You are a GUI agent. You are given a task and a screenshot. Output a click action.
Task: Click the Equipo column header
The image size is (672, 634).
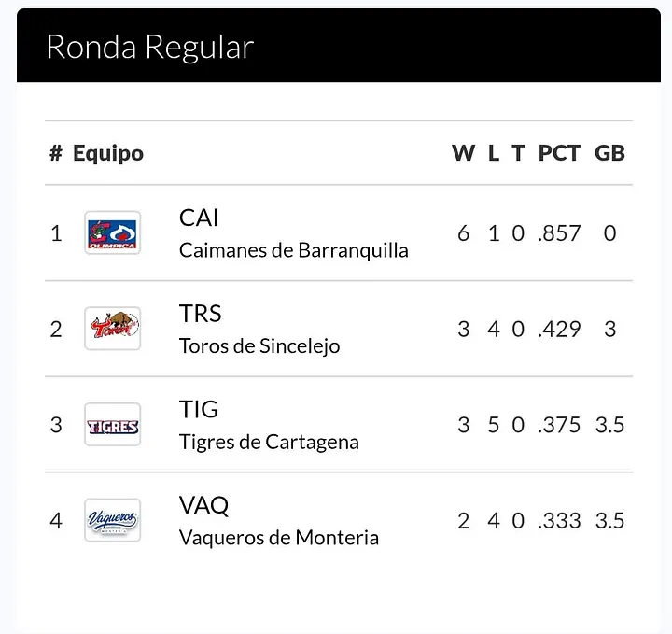[108, 153]
